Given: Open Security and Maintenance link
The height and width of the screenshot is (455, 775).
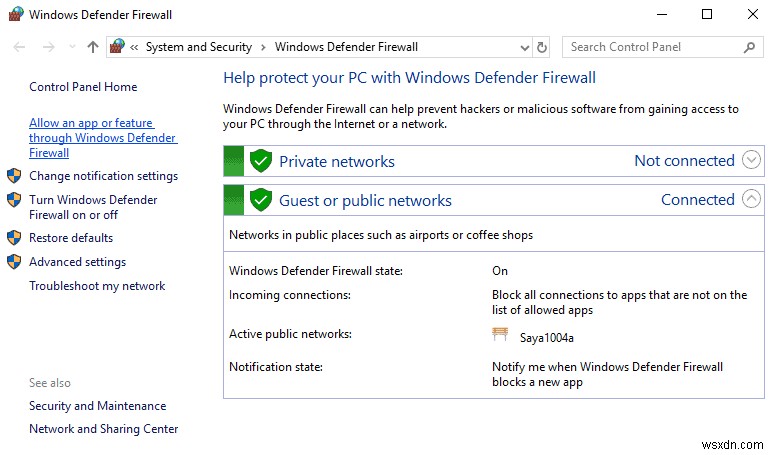Looking at the screenshot, I should pos(97,406).
